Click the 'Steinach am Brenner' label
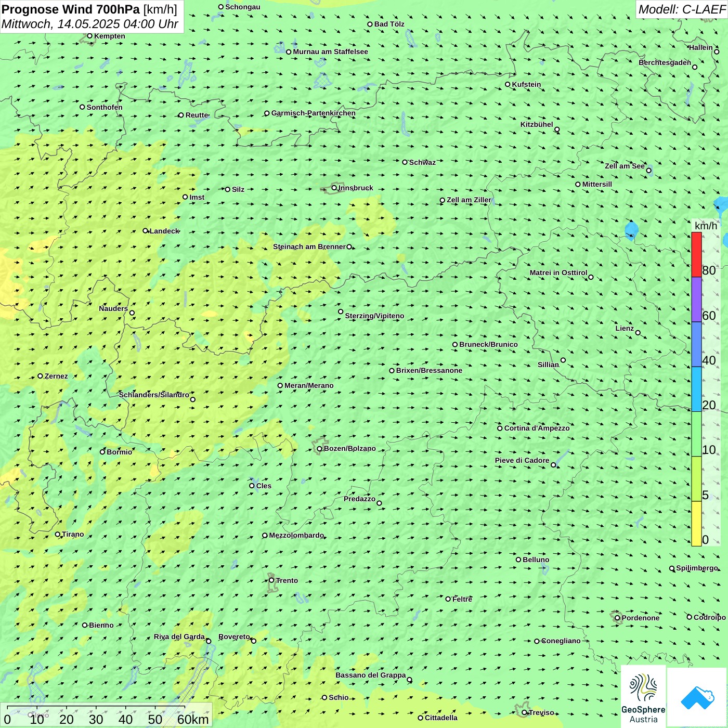This screenshot has height=728, width=728. tap(309, 246)
